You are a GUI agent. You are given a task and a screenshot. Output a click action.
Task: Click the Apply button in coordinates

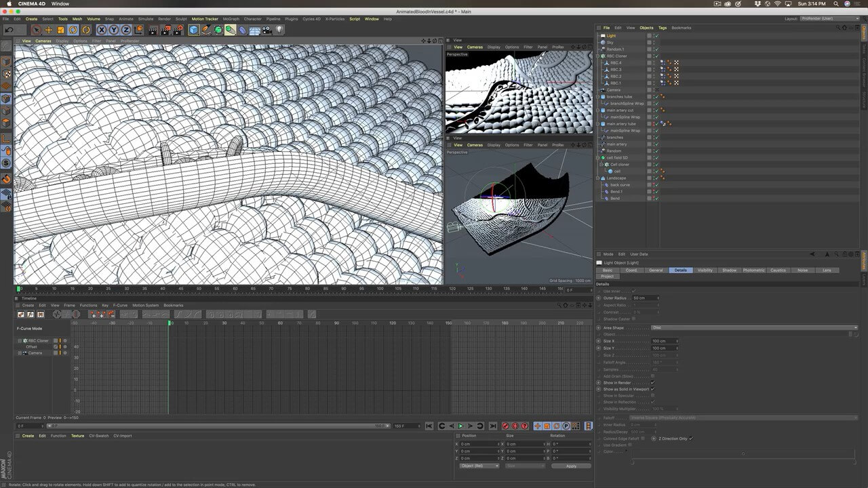[571, 466]
